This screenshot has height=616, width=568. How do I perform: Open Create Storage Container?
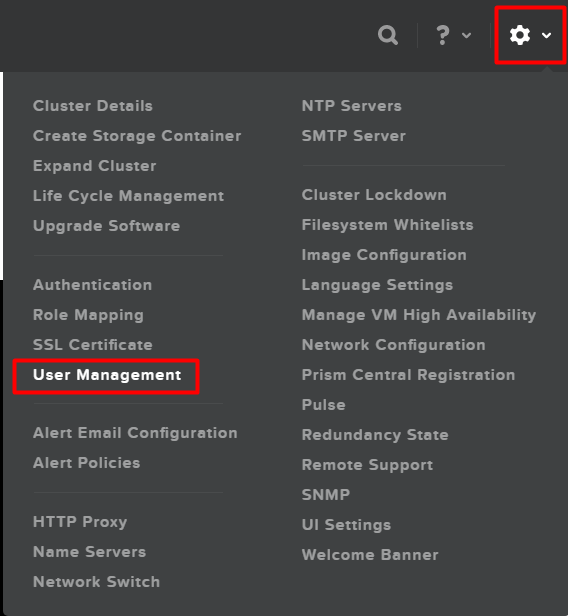point(137,136)
